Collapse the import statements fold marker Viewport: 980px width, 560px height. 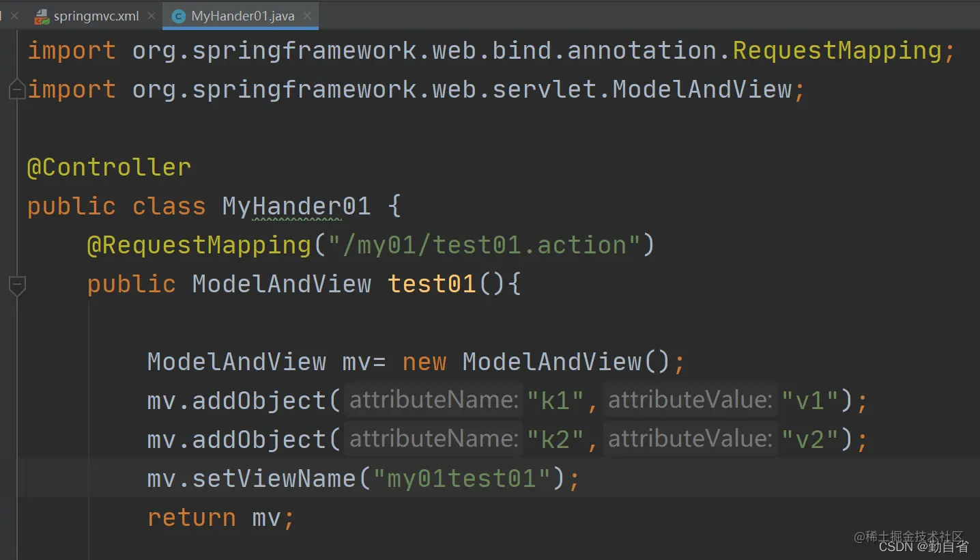click(x=17, y=89)
